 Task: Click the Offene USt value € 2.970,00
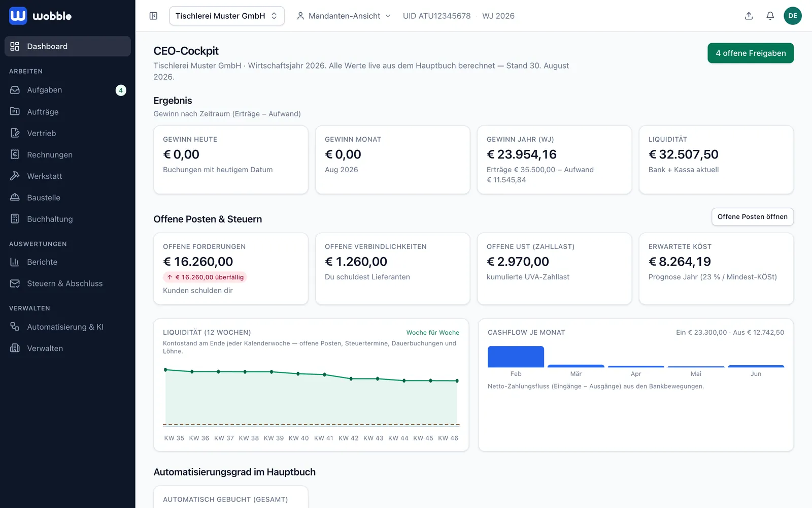518,262
